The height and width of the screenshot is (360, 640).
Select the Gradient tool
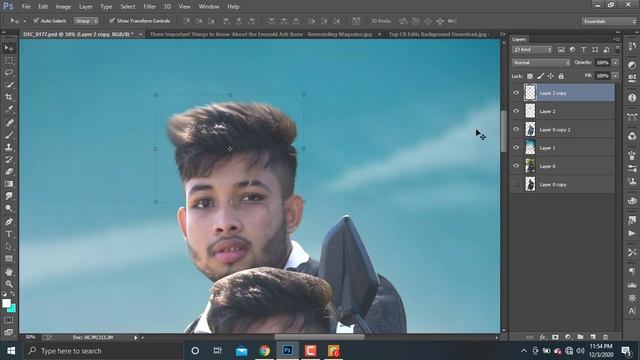tap(9, 184)
